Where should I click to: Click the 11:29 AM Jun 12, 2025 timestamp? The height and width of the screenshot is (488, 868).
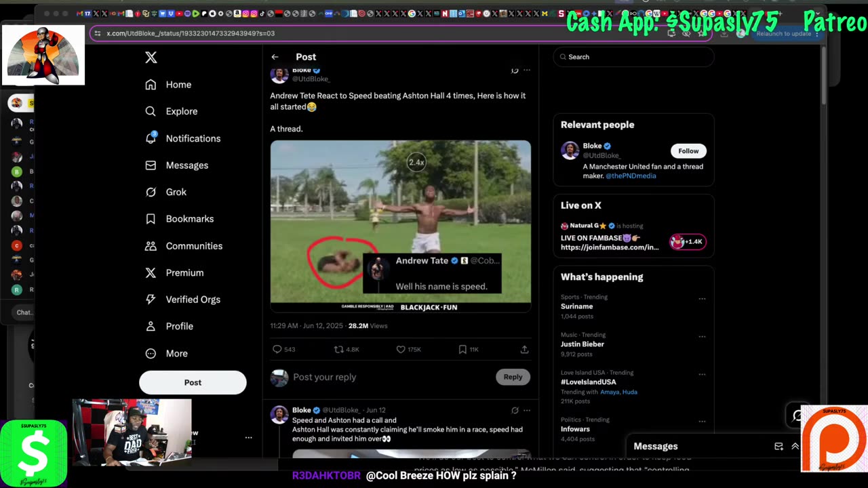pyautogui.click(x=307, y=326)
